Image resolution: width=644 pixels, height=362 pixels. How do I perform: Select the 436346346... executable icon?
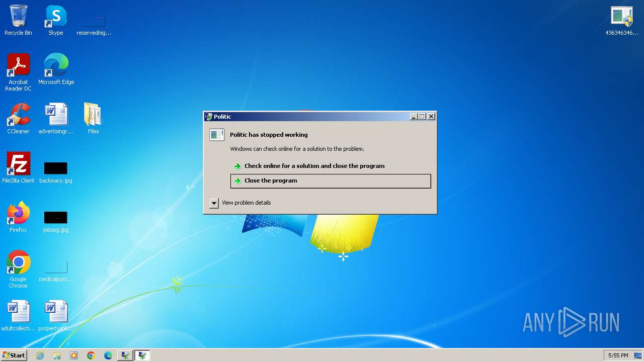point(622,20)
